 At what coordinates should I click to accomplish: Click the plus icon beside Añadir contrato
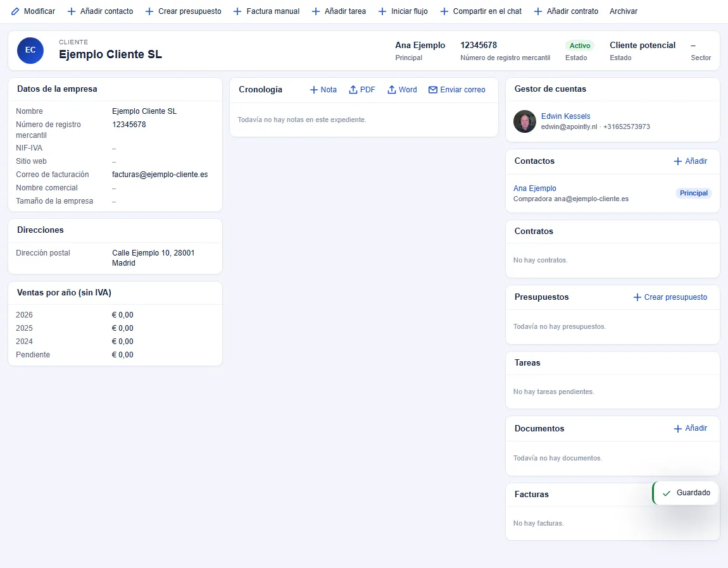[x=538, y=11]
